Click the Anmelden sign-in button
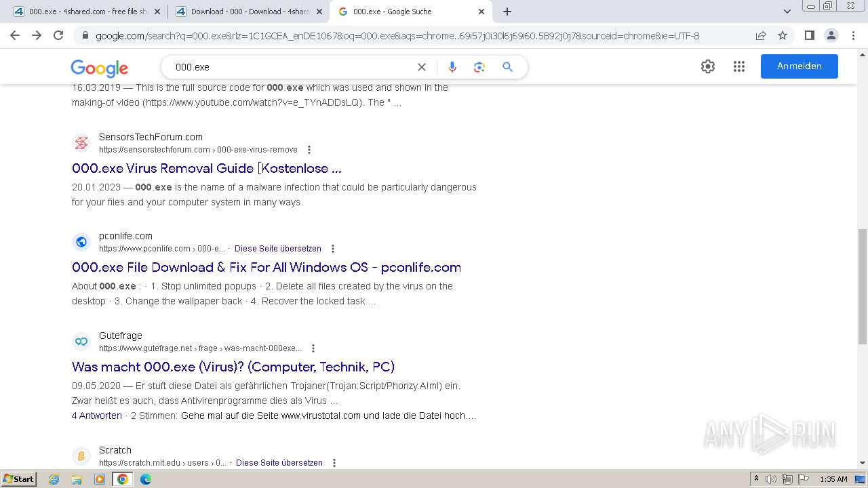 coord(800,66)
